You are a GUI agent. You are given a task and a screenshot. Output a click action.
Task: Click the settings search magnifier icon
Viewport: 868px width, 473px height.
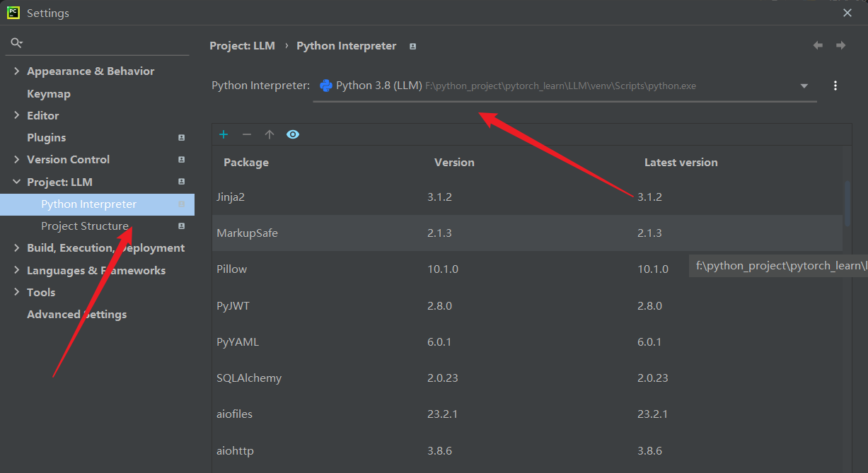[16, 43]
